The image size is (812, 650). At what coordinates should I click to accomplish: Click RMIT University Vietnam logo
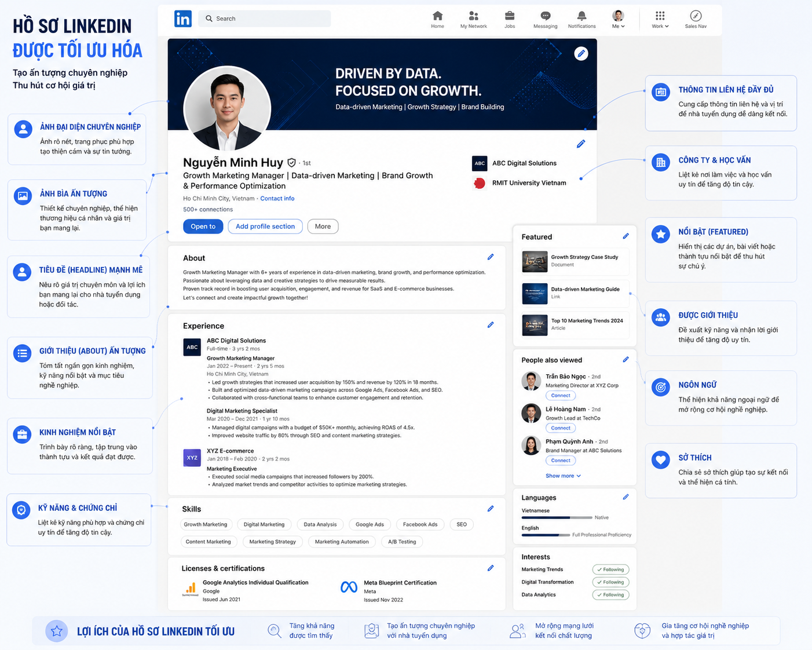pos(480,183)
